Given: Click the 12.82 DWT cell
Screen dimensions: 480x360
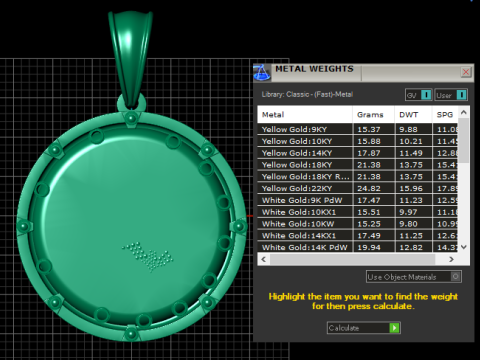Looking at the screenshot, I should pos(414,247).
